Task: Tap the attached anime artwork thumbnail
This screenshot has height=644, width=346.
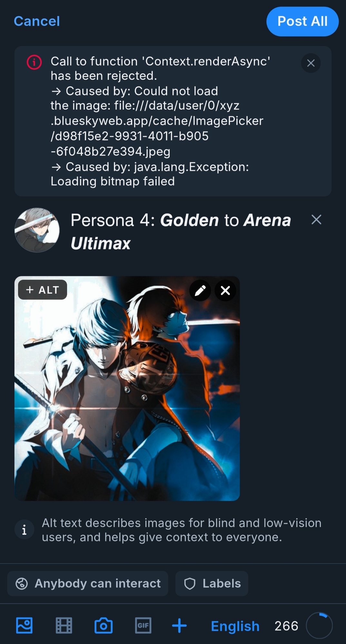Action: 127,388
